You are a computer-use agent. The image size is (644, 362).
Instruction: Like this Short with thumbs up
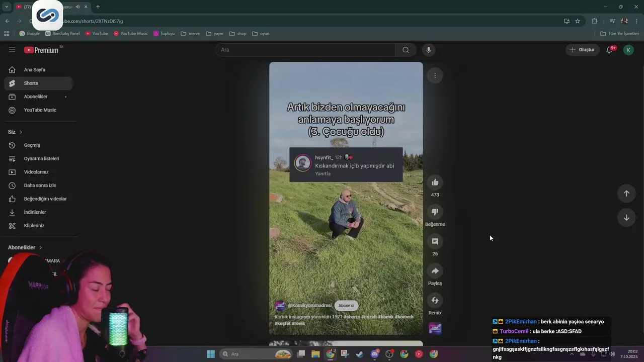(435, 183)
